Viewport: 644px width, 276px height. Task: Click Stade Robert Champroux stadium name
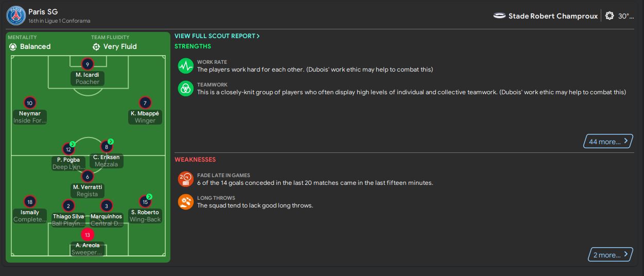(553, 16)
